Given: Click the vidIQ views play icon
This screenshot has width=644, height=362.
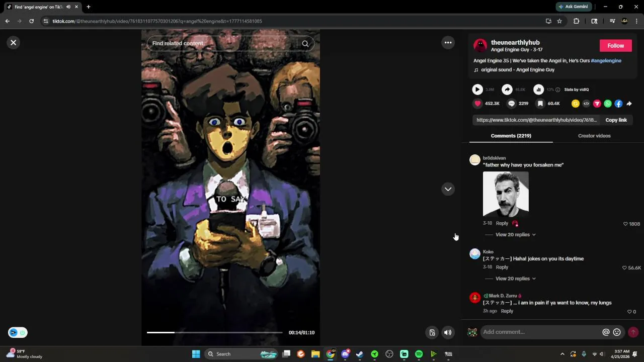Looking at the screenshot, I should pyautogui.click(x=477, y=89).
